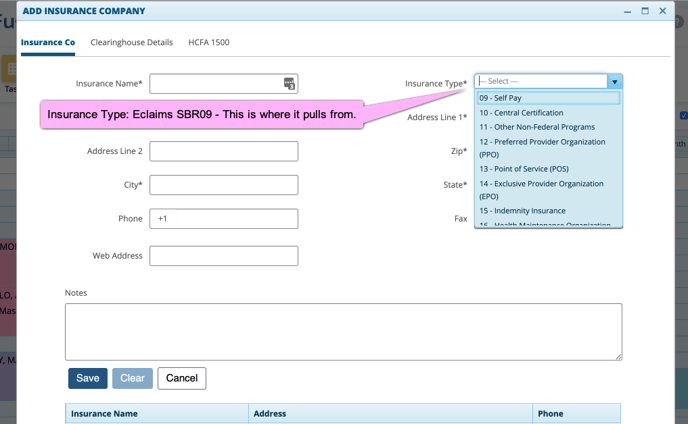Choose 10 - Central Certification option
This screenshot has width=688, height=424.
[x=548, y=113]
